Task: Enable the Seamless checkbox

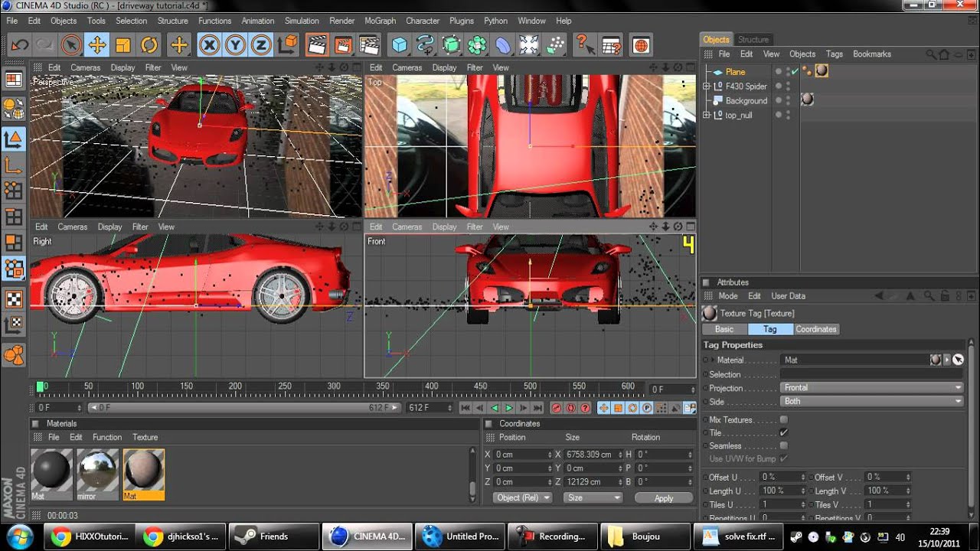Action: click(x=784, y=446)
